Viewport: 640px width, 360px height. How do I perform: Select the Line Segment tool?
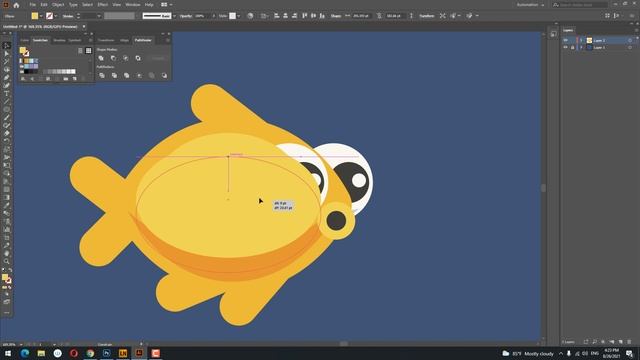coord(7,102)
